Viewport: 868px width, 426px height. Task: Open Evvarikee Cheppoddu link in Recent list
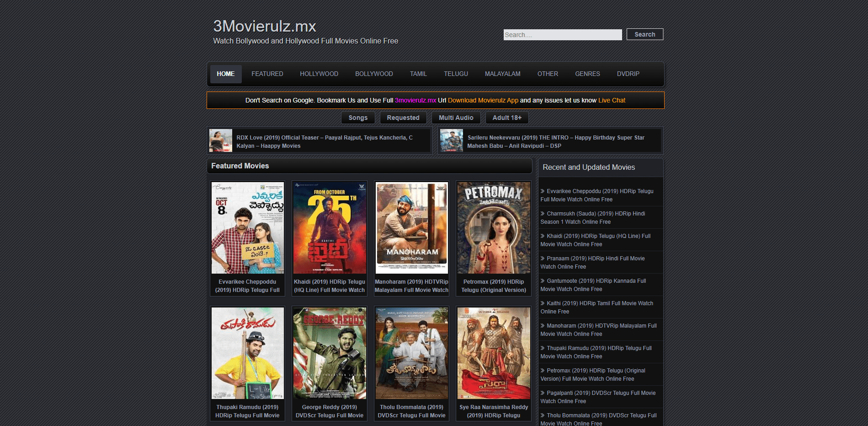click(597, 195)
